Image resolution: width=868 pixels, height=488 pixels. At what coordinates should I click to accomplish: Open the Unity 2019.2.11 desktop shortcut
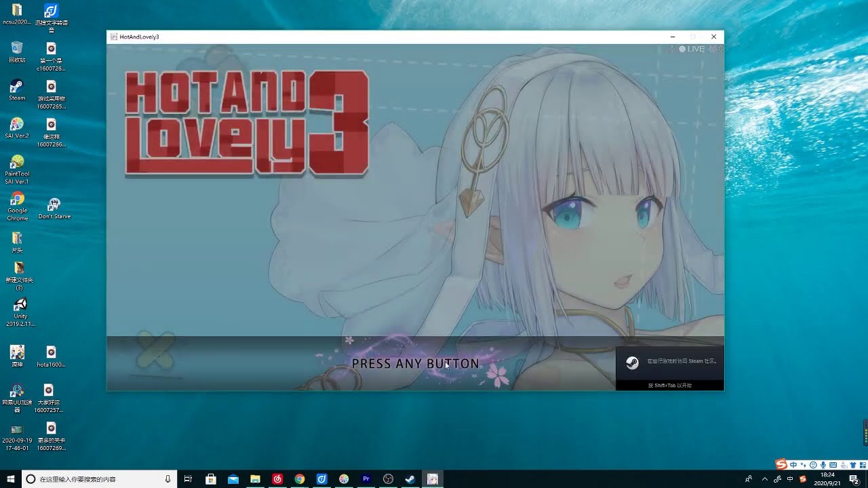pos(20,313)
